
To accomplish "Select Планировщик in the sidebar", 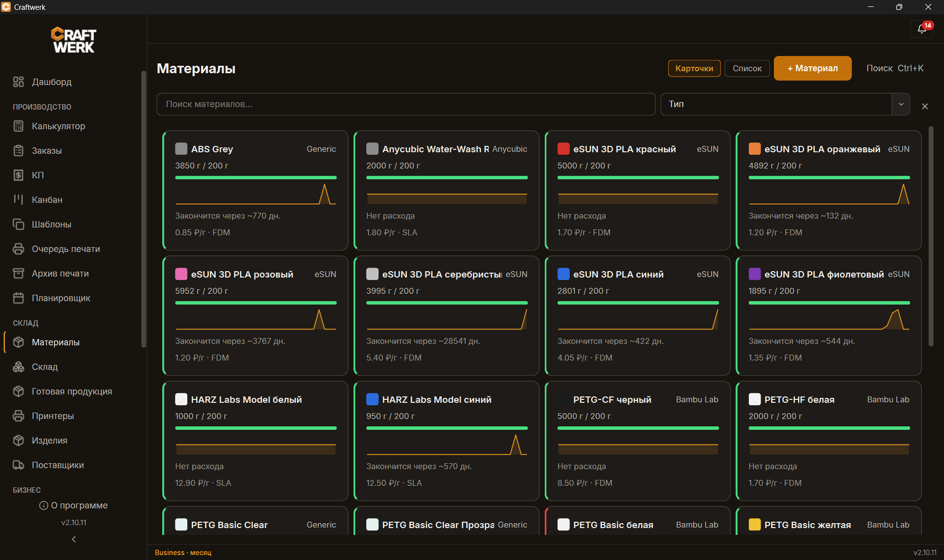I will click(x=61, y=298).
